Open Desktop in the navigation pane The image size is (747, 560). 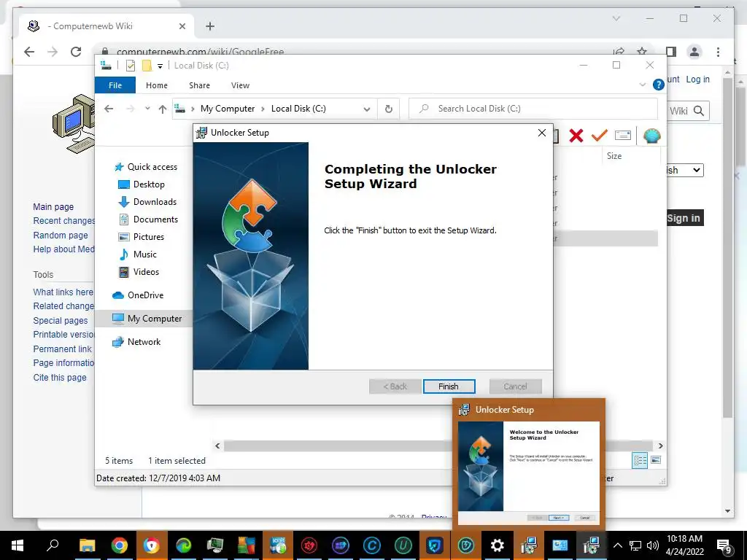click(x=142, y=184)
